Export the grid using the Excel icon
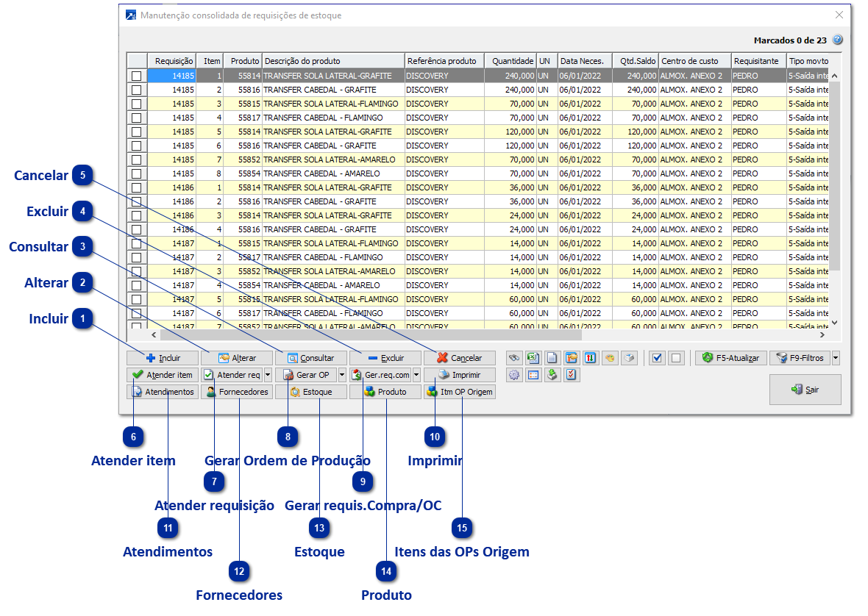This screenshot has height=616, width=868. pos(533,358)
